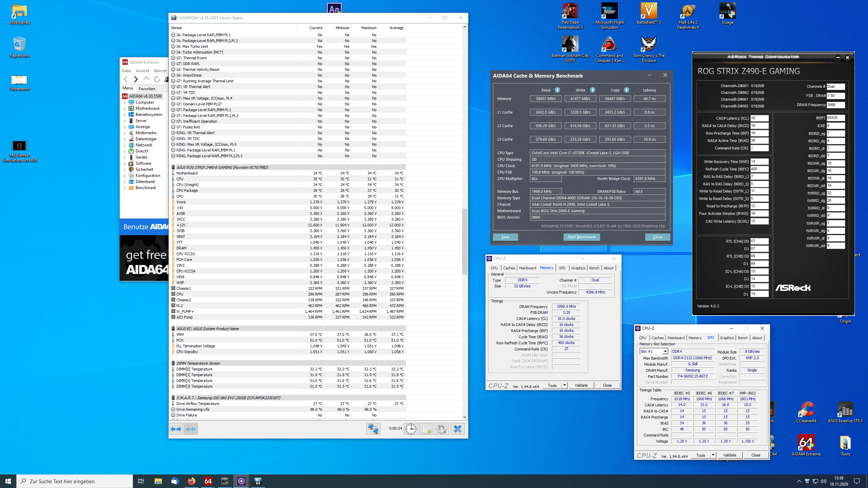Click Task View icon on taskbar
Screen dimensions: 868x488
click(x=141, y=481)
